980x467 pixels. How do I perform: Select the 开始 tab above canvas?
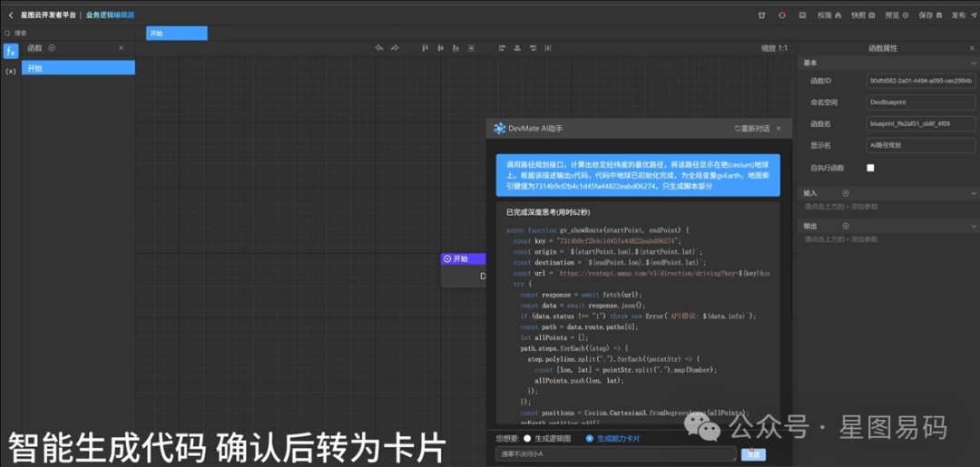coord(177,34)
